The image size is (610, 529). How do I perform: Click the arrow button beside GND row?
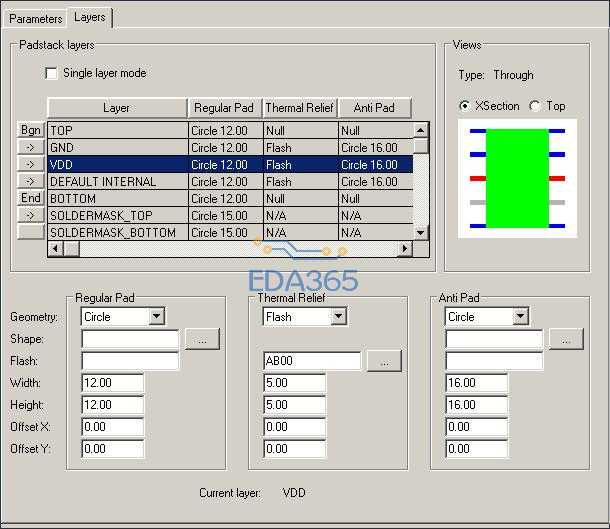point(31,147)
